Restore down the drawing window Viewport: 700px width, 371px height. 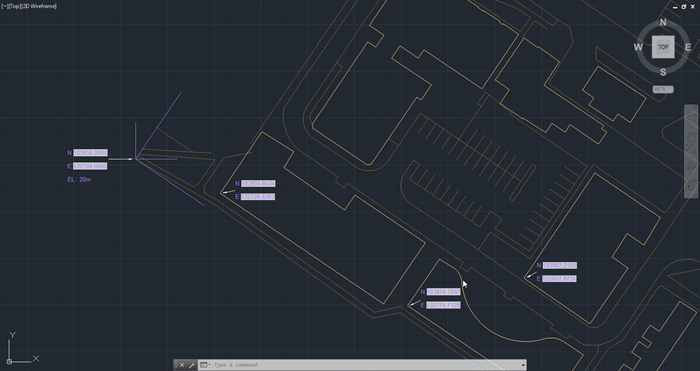pyautogui.click(x=684, y=7)
